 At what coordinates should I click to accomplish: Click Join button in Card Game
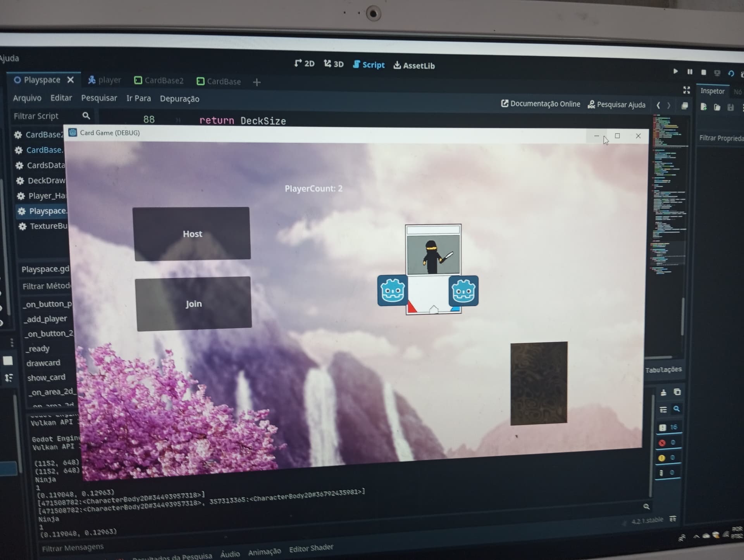193,303
